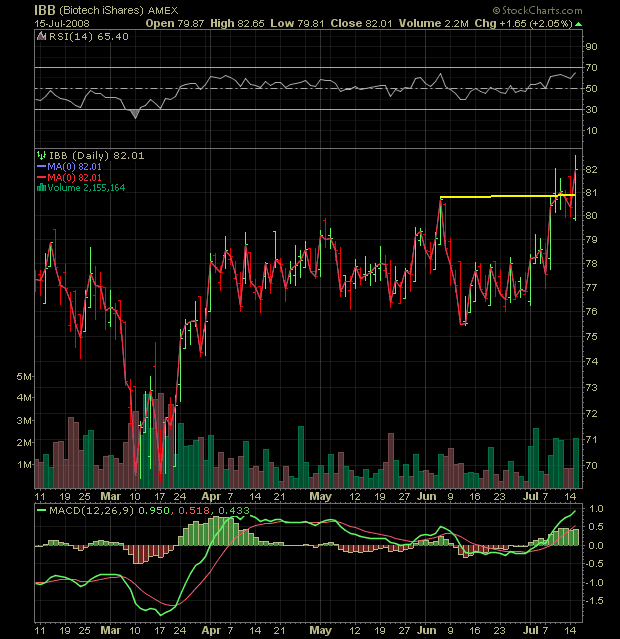Image resolution: width=620 pixels, height=639 pixels.
Task: Click the green MACD legend line marker
Action: point(41,510)
